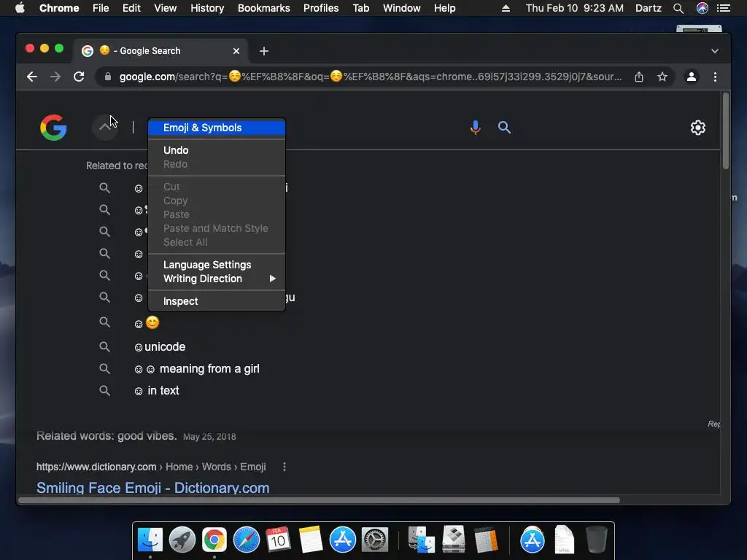Click the Dartz user name in menu bar

click(649, 8)
